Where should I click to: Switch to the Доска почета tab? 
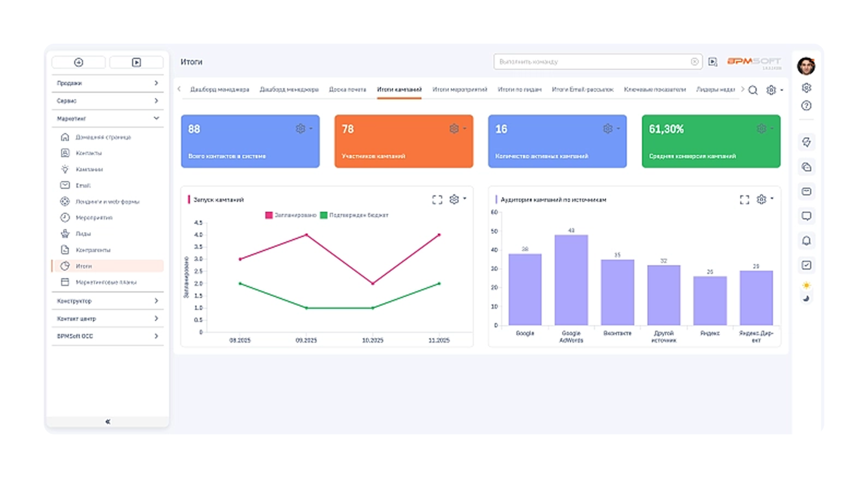(347, 89)
